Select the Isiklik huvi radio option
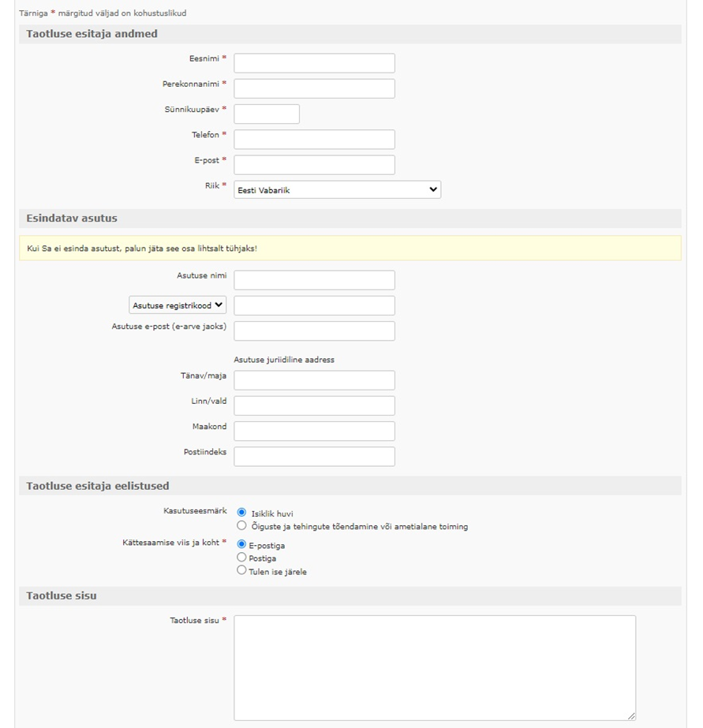Viewport: 703px width, 728px height. (242, 513)
